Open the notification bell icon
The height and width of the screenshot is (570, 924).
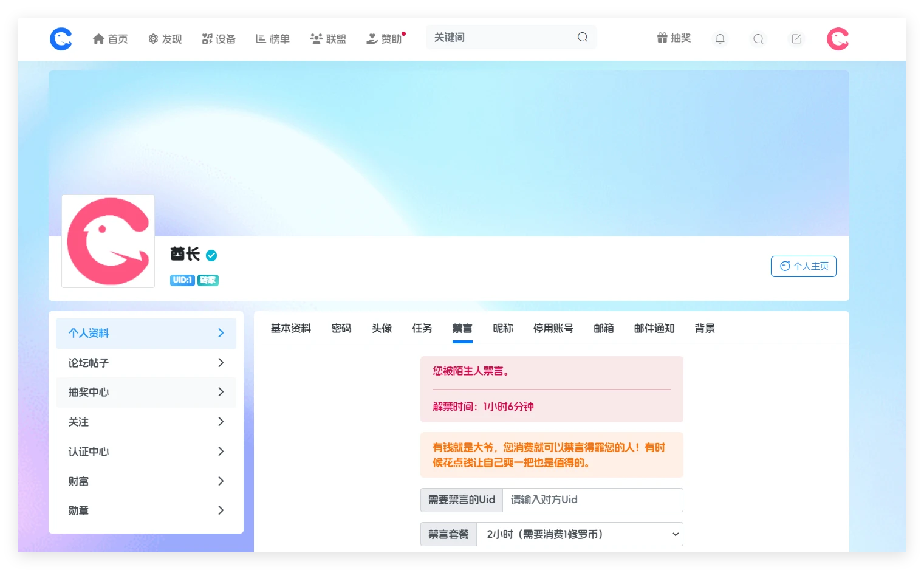tap(720, 39)
